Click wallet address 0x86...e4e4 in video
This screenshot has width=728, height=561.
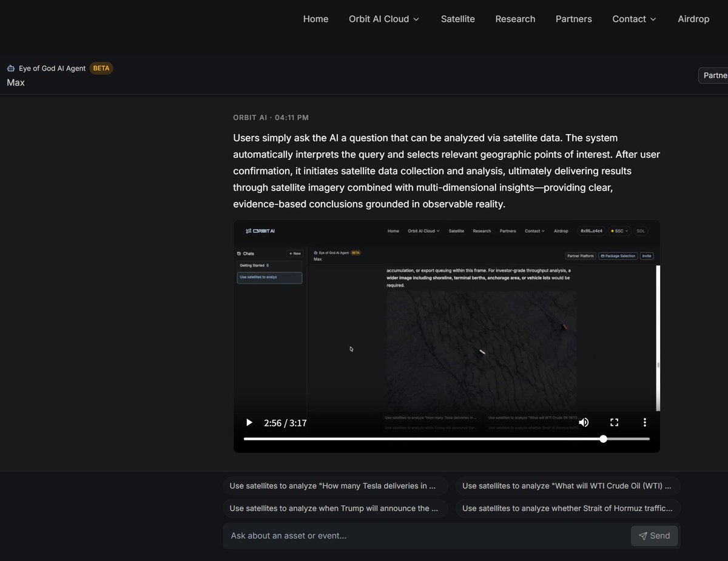[x=591, y=231]
